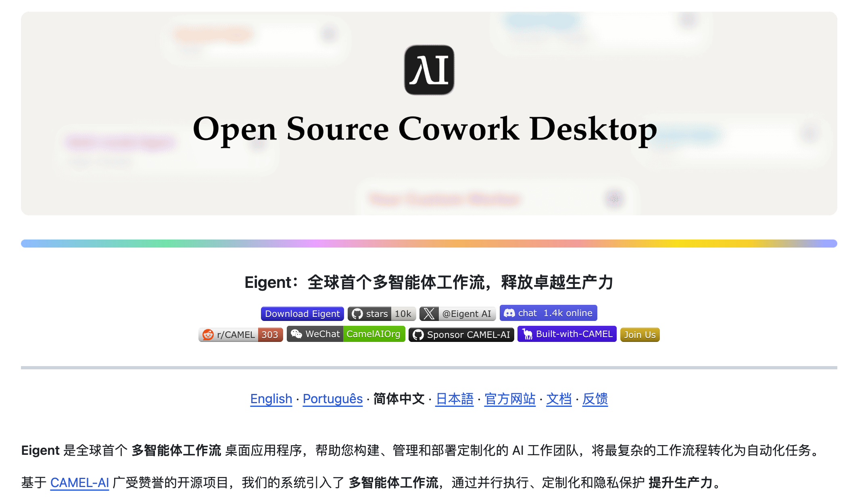Viewport: 847px width, 504px height.
Task: Click the X logo on @Eigent AI badge
Action: pyautogui.click(x=429, y=314)
